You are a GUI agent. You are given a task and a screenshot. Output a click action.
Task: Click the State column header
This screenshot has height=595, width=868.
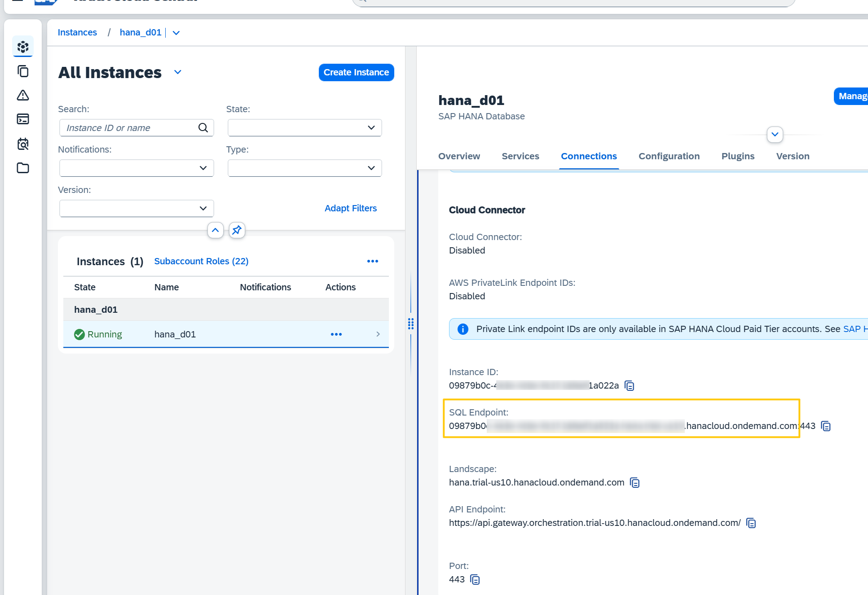85,288
